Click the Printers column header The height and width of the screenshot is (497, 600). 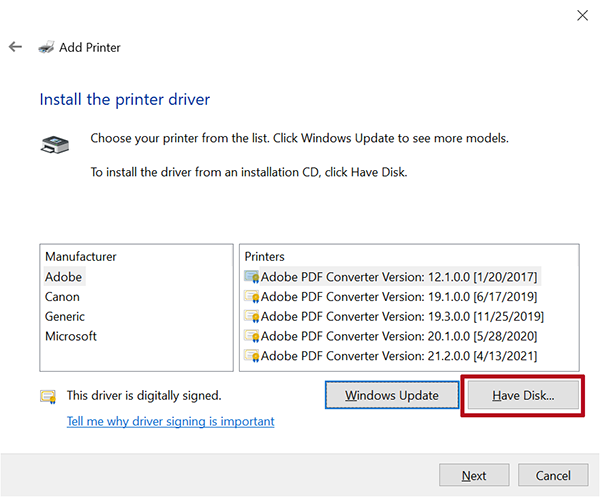(x=264, y=256)
